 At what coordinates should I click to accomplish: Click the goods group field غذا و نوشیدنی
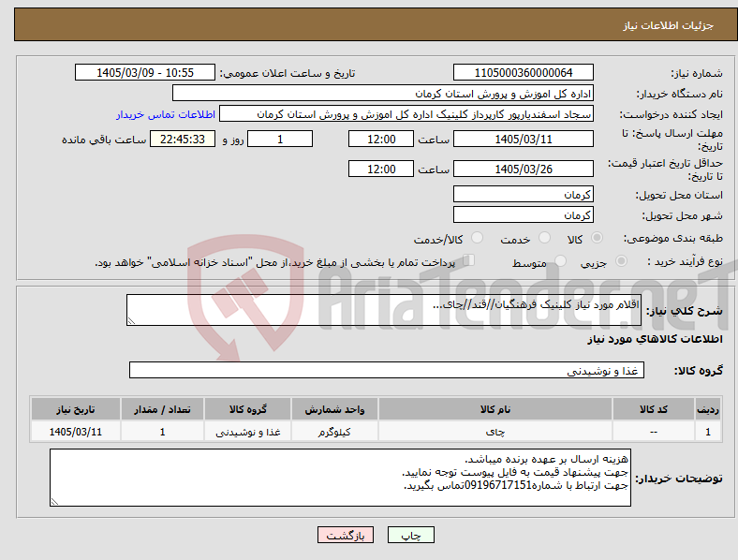[387, 370]
